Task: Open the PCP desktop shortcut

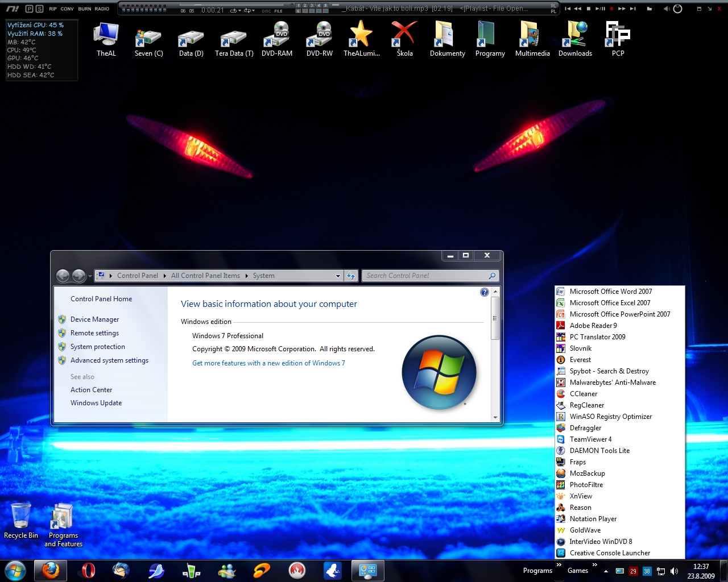Action: (x=618, y=39)
